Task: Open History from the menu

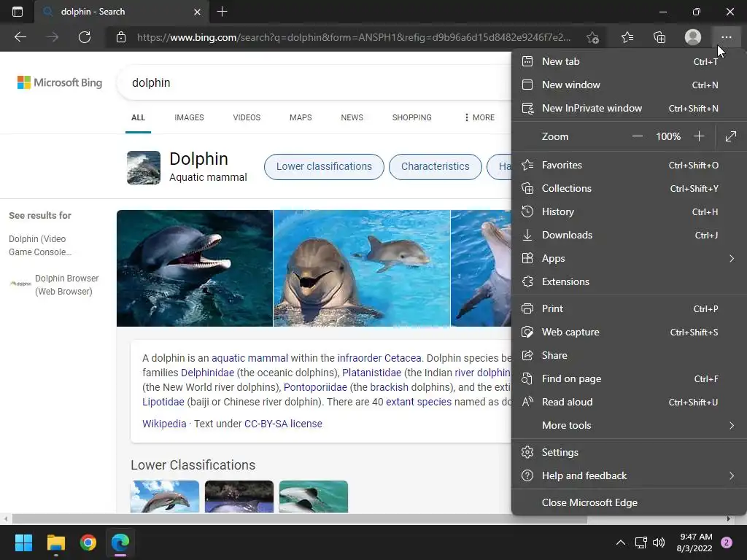Action: pos(629,212)
